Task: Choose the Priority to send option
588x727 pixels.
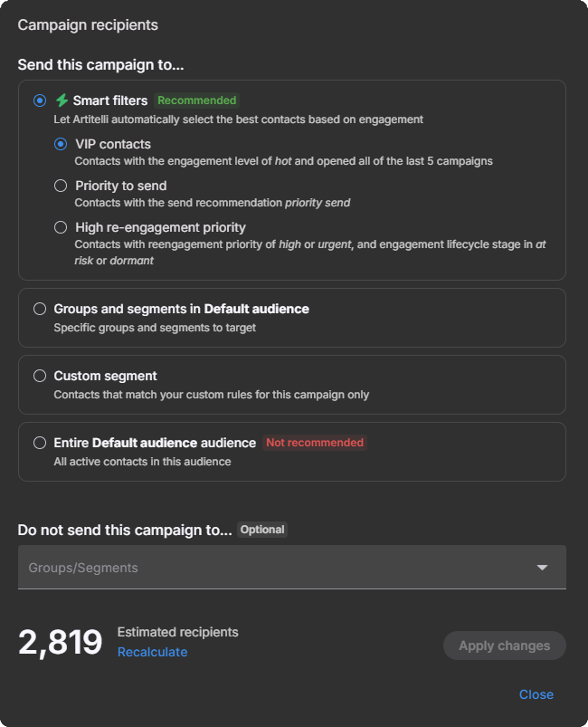Action: click(x=60, y=185)
